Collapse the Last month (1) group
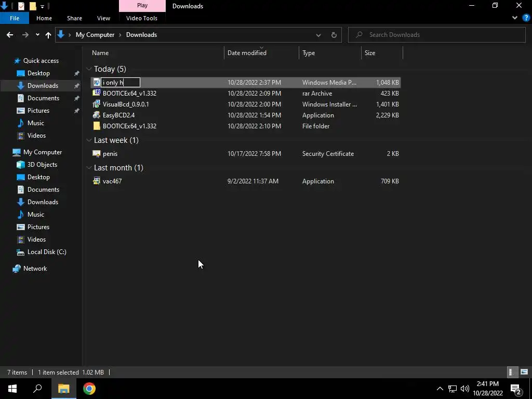The width and height of the screenshot is (532, 399). click(x=89, y=168)
